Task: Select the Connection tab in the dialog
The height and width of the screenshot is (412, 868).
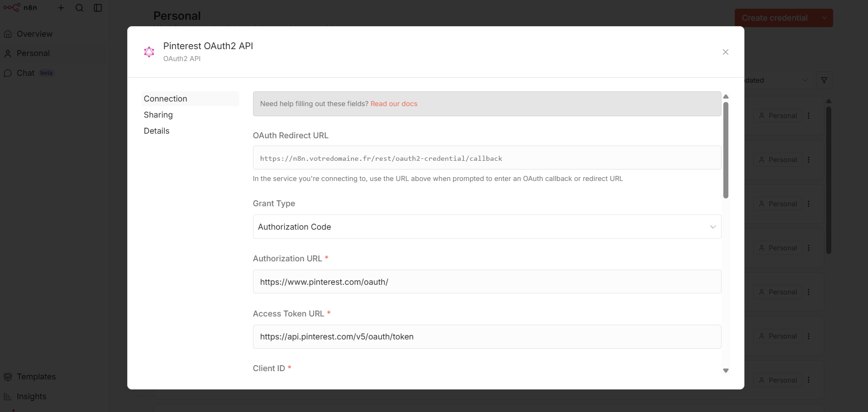Action: click(x=190, y=99)
